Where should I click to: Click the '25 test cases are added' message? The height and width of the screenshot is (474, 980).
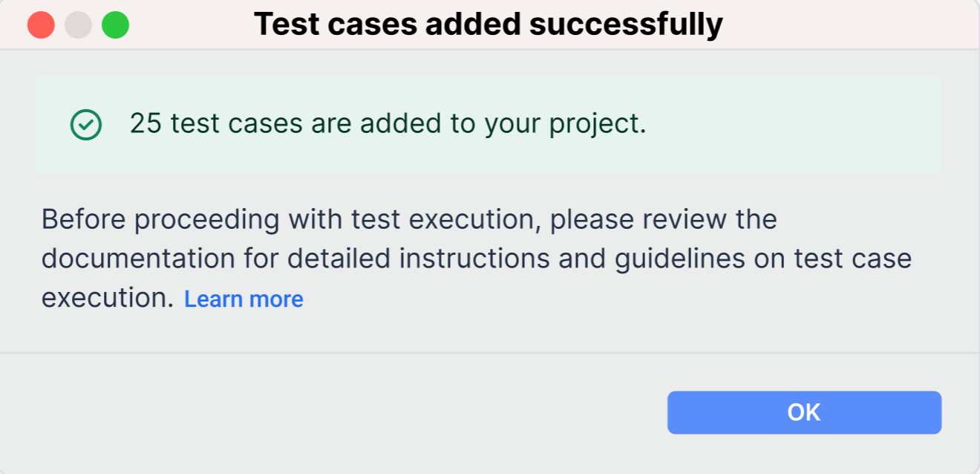click(388, 123)
